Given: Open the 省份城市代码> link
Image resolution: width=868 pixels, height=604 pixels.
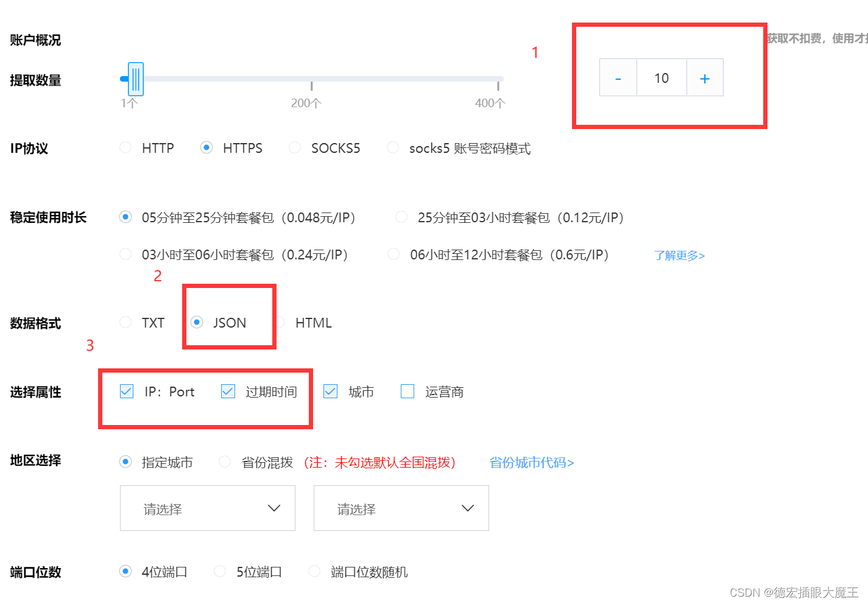Looking at the screenshot, I should [532, 462].
